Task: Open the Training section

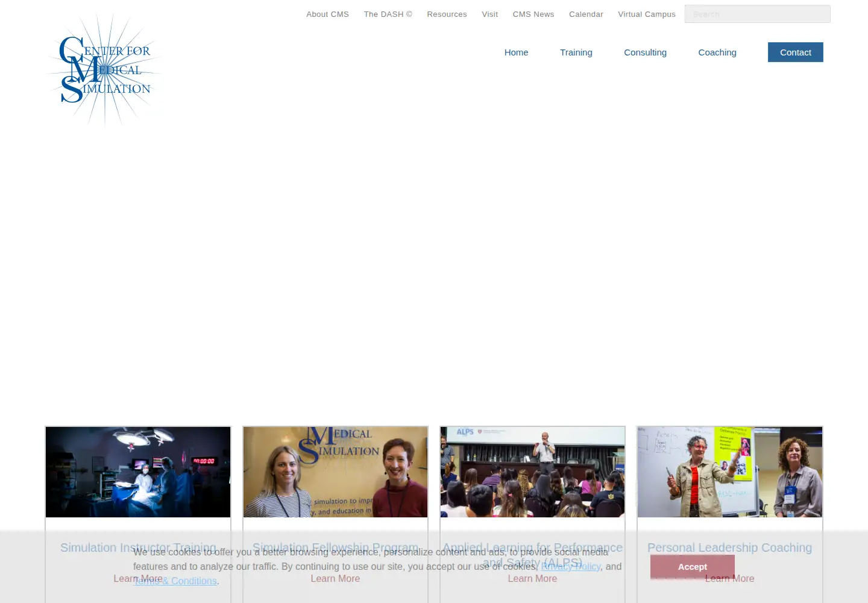Action: 576,52
